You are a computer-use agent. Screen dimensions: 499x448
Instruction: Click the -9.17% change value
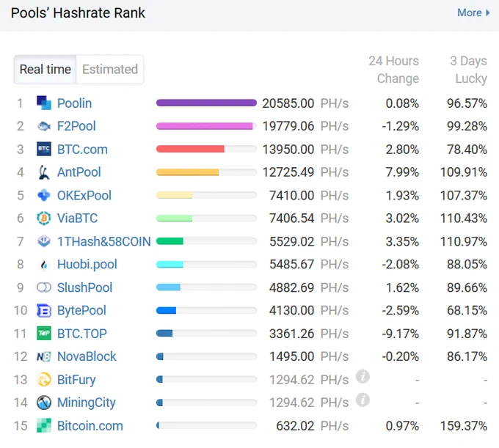(x=401, y=334)
